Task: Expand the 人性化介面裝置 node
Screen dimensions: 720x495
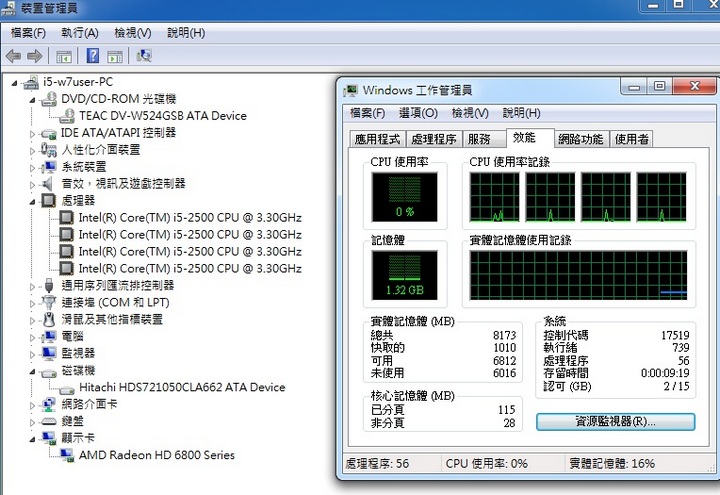Action: tap(32, 151)
